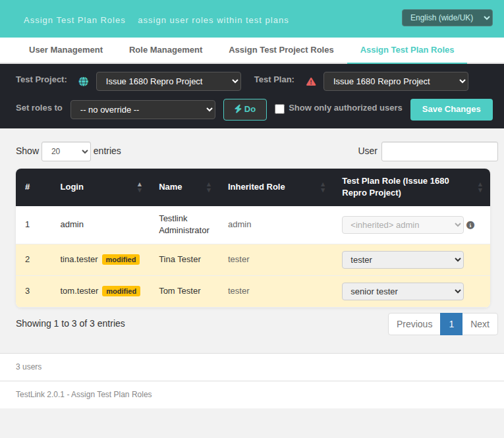The width and height of the screenshot is (504, 438).
Task: Open tina.tester's test plan role dropdown
Action: tap(403, 260)
